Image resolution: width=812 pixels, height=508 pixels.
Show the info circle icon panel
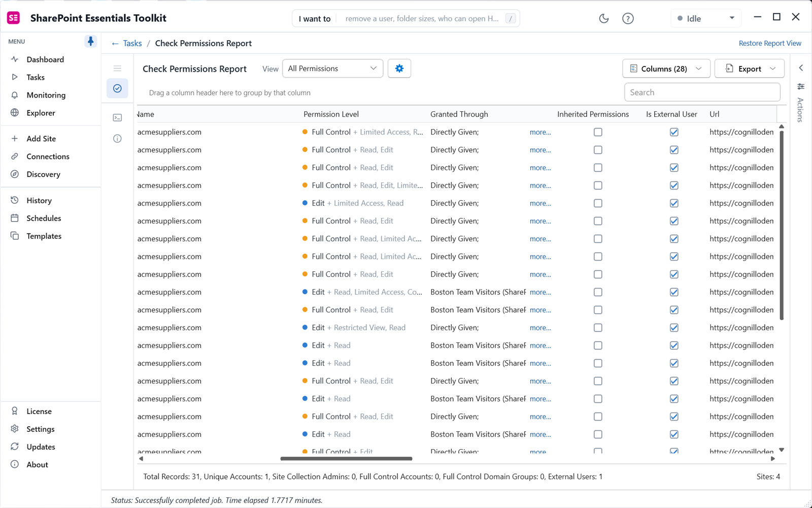pos(117,139)
